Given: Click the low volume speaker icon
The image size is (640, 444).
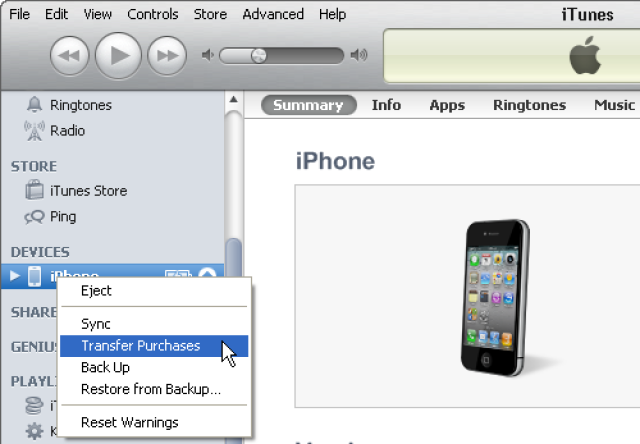Looking at the screenshot, I should [208, 55].
